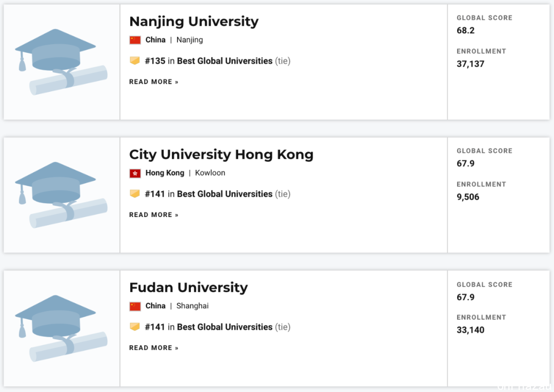554x392 pixels.
Task: Select the Nanjing global score value 68.2
Action: point(466,30)
